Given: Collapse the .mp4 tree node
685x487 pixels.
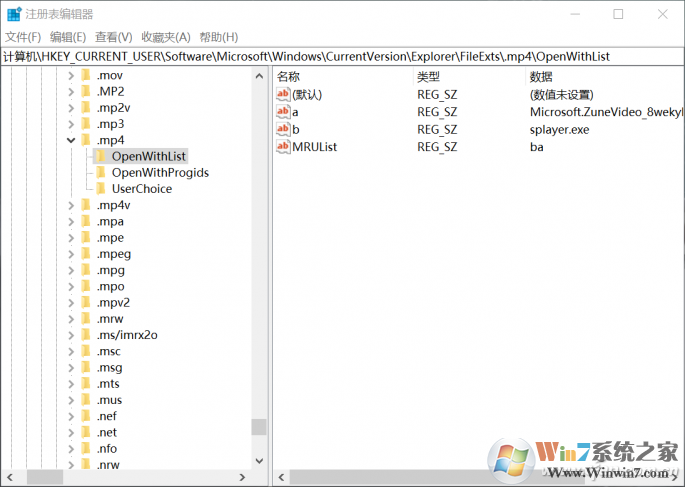Looking at the screenshot, I should (71, 140).
